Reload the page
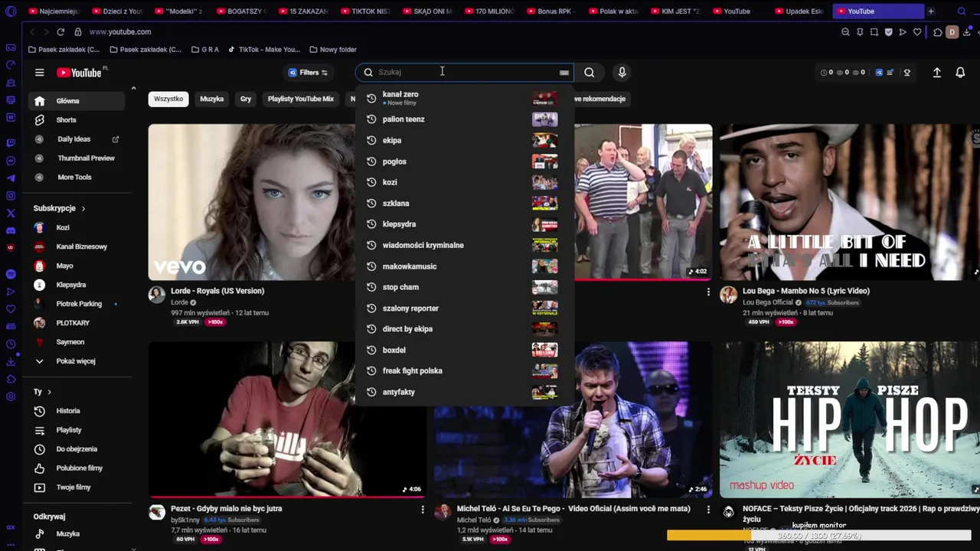The image size is (980, 551). click(x=60, y=32)
